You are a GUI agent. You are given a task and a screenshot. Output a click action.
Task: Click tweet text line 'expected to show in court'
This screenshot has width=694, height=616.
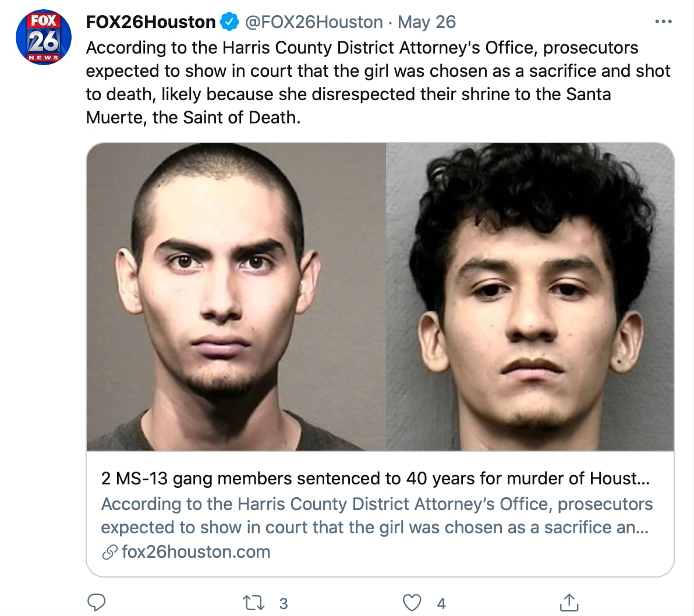pos(378,71)
